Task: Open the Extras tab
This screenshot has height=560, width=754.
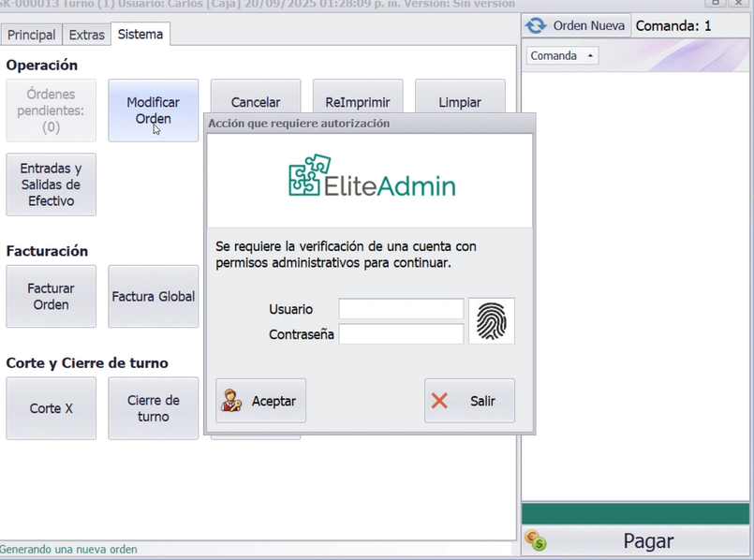Action: [x=86, y=35]
